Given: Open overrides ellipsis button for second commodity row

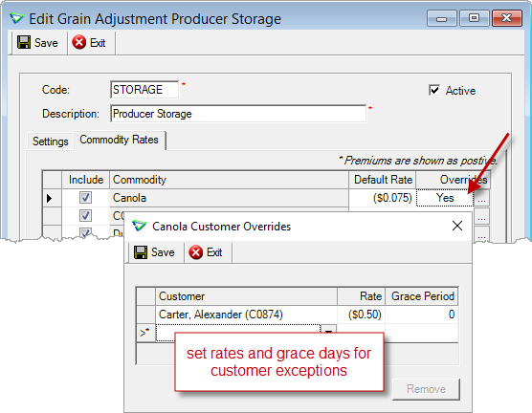Looking at the screenshot, I should point(481,216).
